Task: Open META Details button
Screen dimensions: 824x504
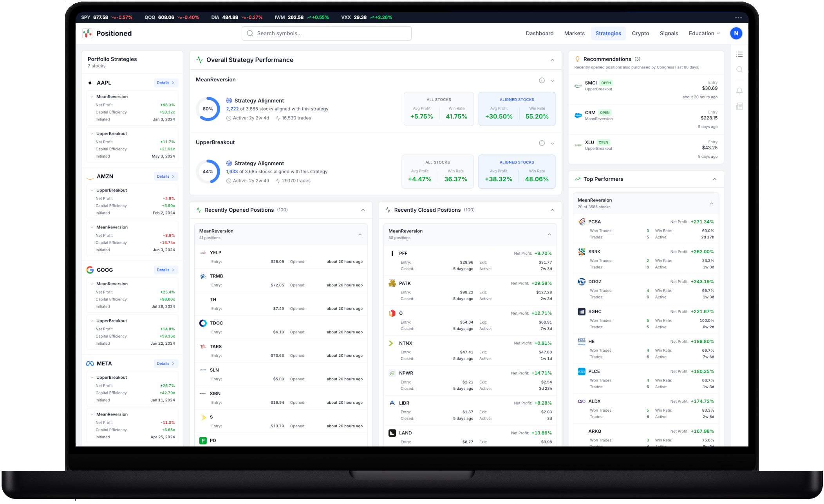Action: coord(166,364)
